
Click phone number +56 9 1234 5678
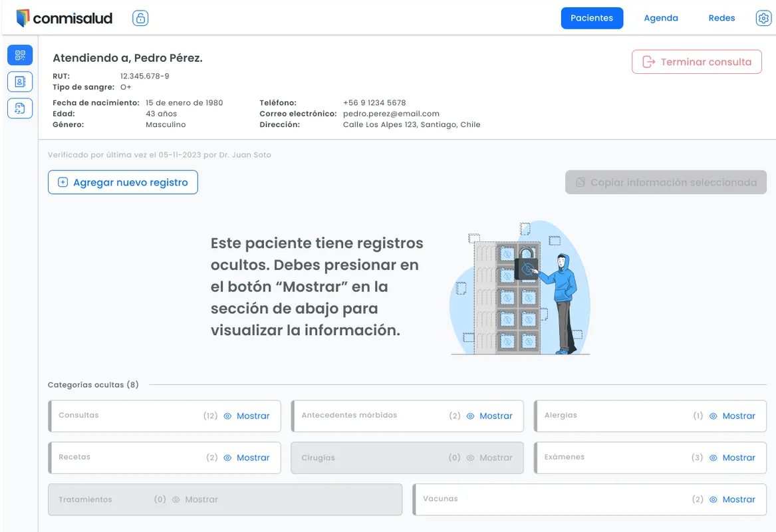click(x=374, y=103)
